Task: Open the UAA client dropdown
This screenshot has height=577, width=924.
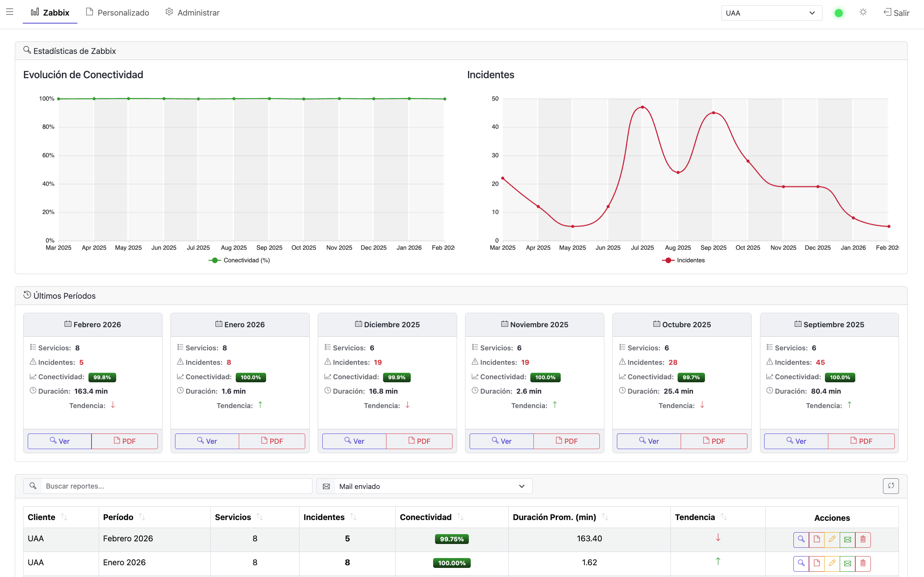Action: point(771,13)
